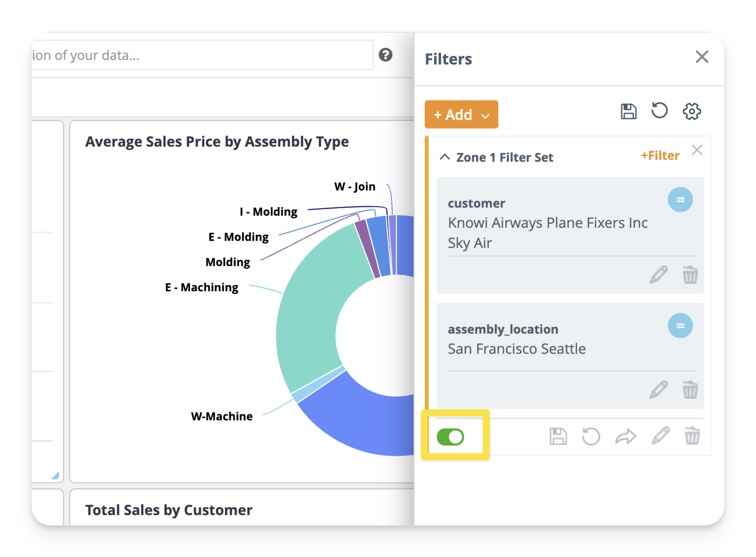The height and width of the screenshot is (557, 756).
Task: Click the help question mark icon
Action: click(x=385, y=55)
